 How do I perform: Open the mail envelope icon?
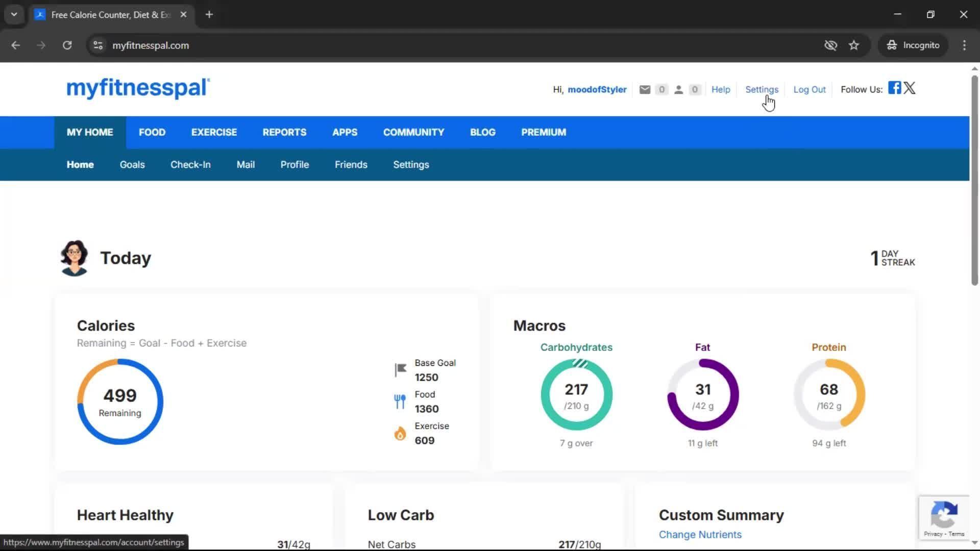tap(645, 90)
